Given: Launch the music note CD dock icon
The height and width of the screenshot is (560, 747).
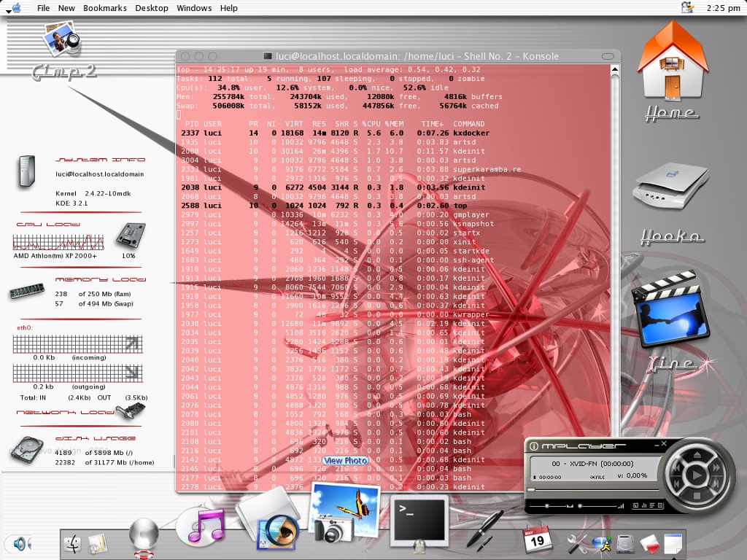Looking at the screenshot, I should point(201,526).
